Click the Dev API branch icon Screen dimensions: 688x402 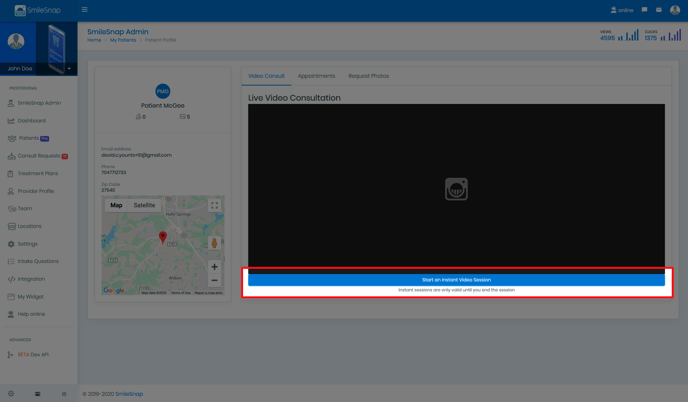10,355
